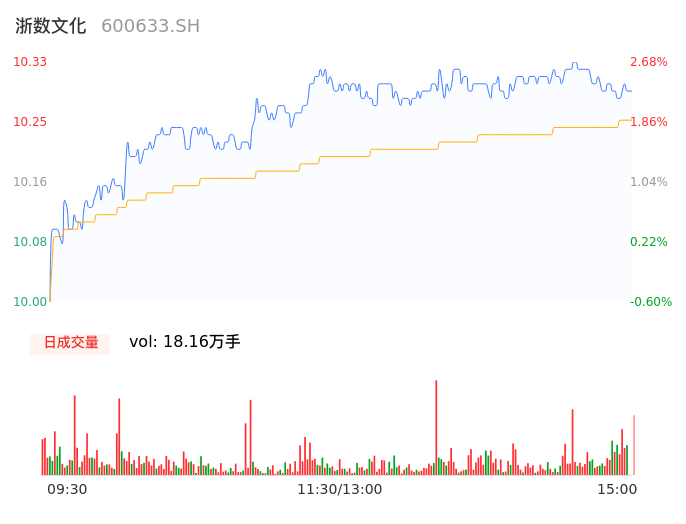This screenshot has width=686, height=524.
Task: Click the -0.60% percentage axis label
Action: point(649,302)
